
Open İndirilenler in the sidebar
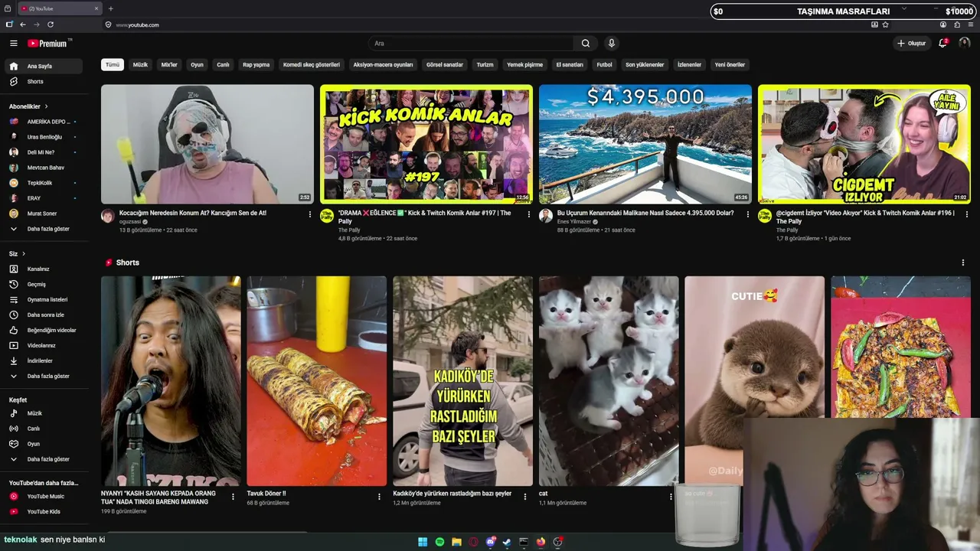pyautogui.click(x=45, y=361)
